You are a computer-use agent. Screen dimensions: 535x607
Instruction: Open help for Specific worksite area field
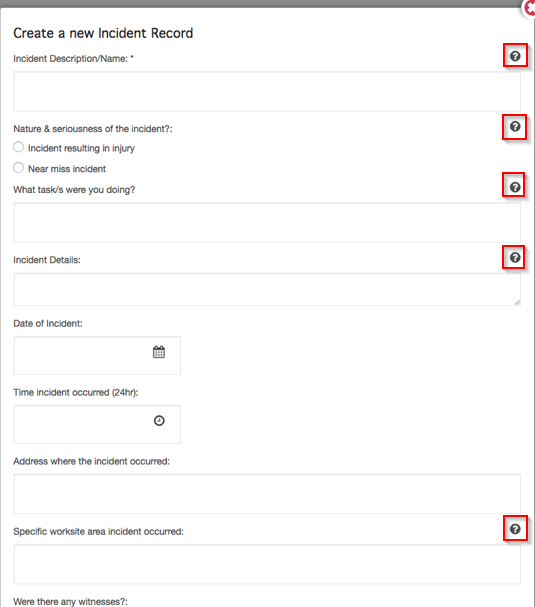[x=515, y=529]
